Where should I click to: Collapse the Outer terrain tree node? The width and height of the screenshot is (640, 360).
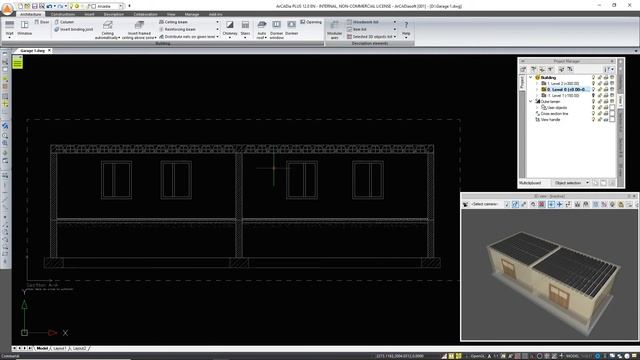[531, 102]
